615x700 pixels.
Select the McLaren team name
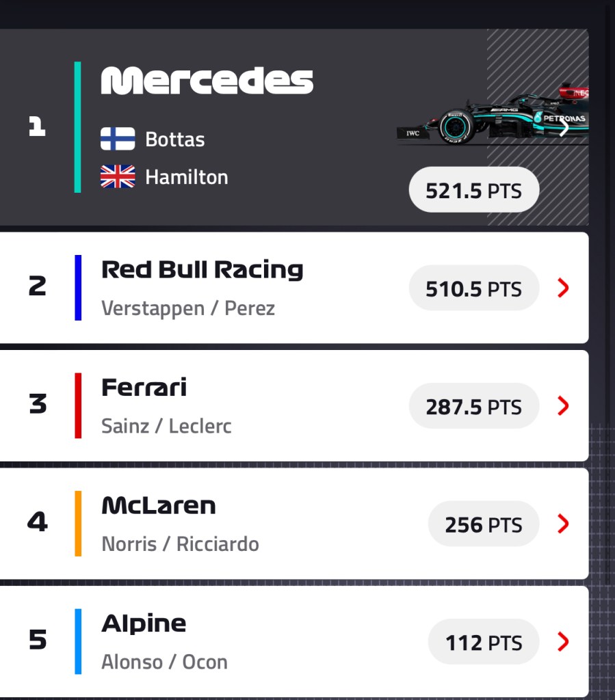point(159,506)
